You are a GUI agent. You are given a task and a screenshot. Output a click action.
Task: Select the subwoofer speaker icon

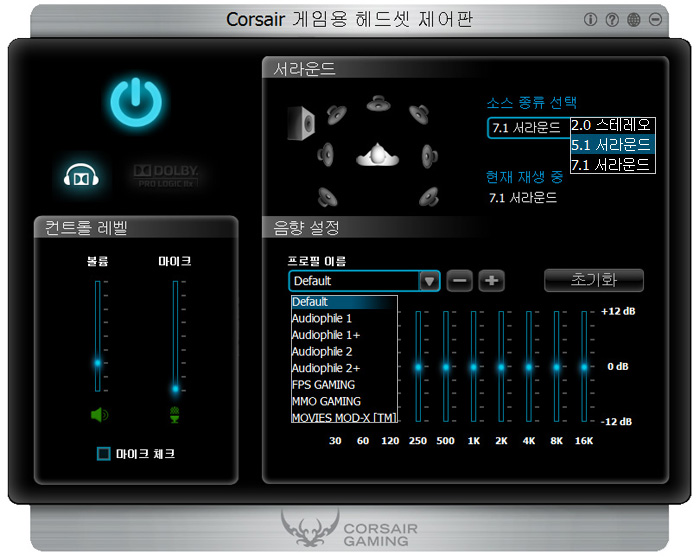pyautogui.click(x=301, y=123)
